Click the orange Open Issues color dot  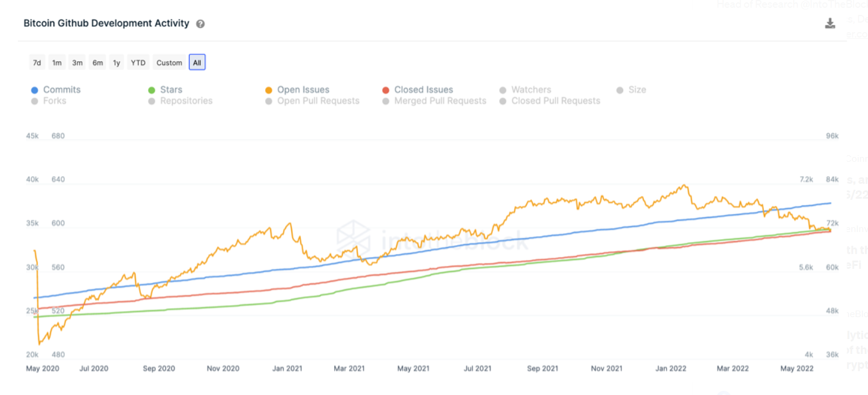pyautogui.click(x=269, y=90)
